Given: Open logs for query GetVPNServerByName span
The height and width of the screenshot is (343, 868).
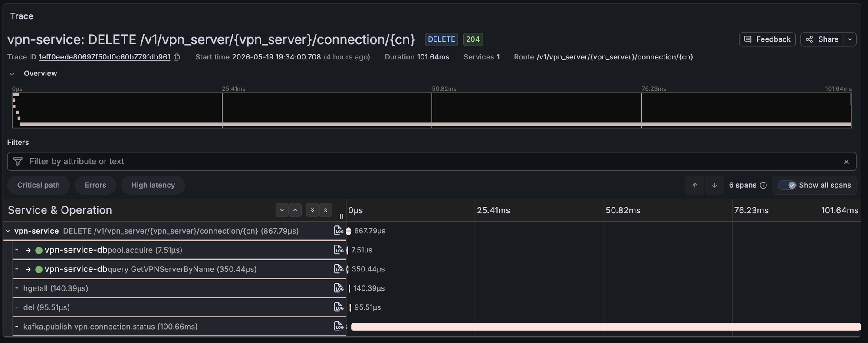Looking at the screenshot, I should click(x=339, y=269).
